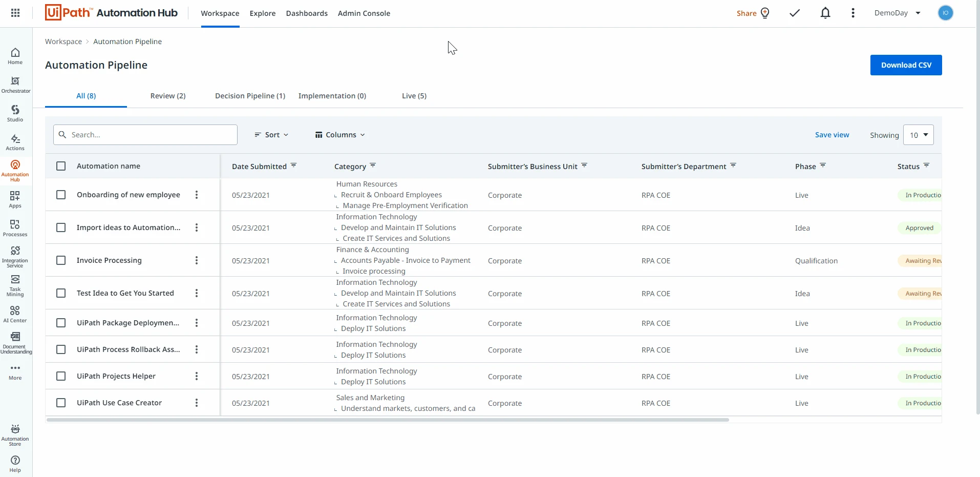Open Invoice Processing automation

pos(109,260)
